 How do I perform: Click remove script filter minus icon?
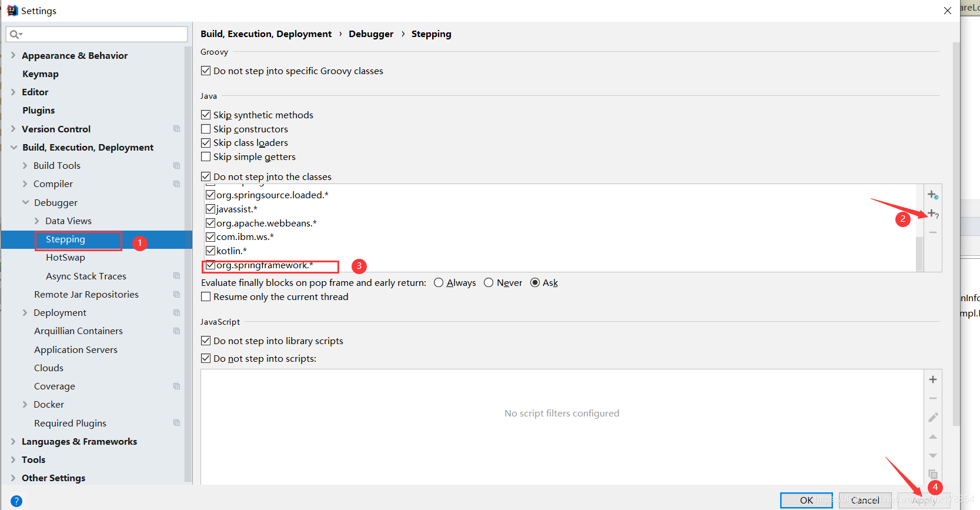(x=933, y=399)
